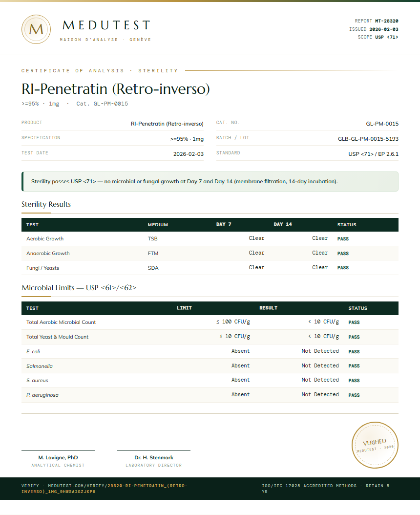Click the scope value USP <71> in header
This screenshot has width=420, height=515.
pos(386,37)
